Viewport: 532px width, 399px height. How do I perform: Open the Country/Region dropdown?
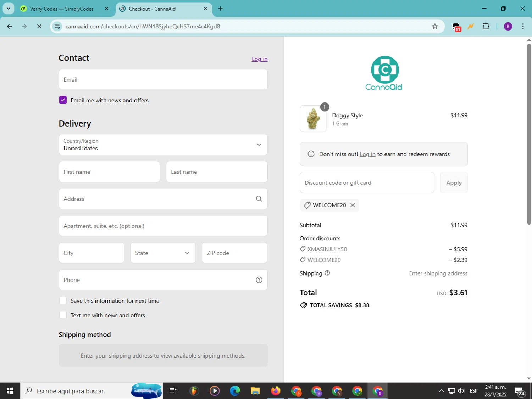tap(163, 145)
